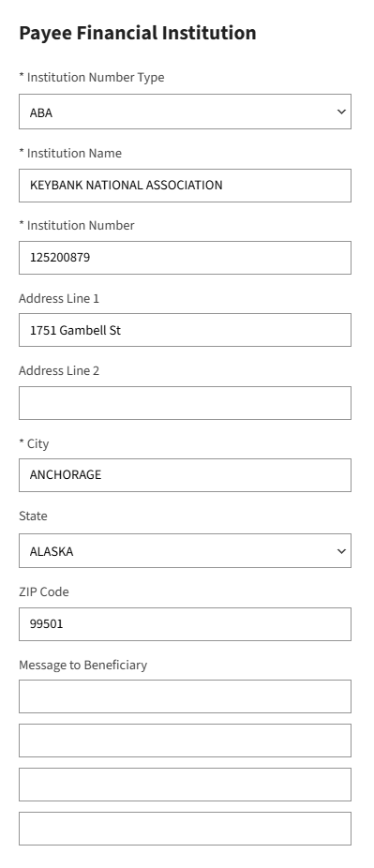374x868 pixels.
Task: Click the empty Address Line 2 field
Action: 185,403
